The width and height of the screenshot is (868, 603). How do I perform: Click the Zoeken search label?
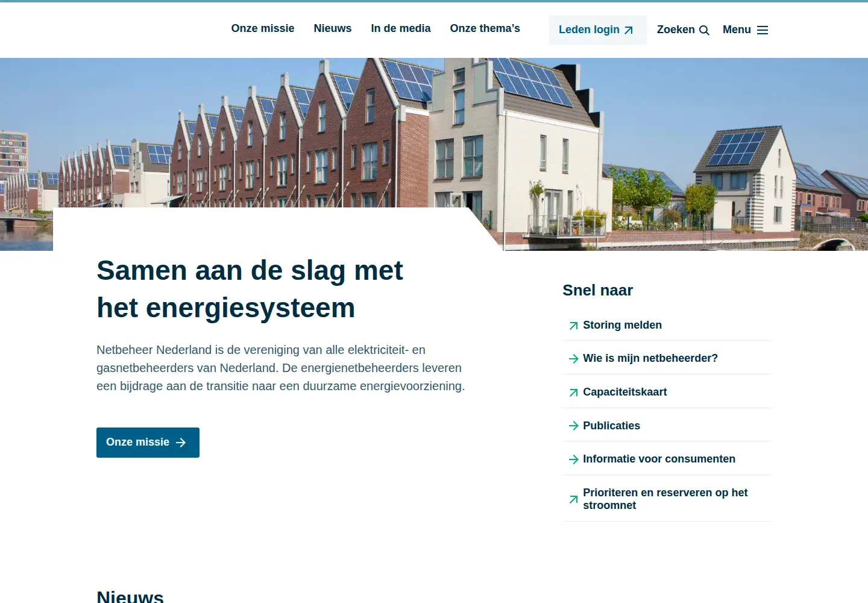676,30
